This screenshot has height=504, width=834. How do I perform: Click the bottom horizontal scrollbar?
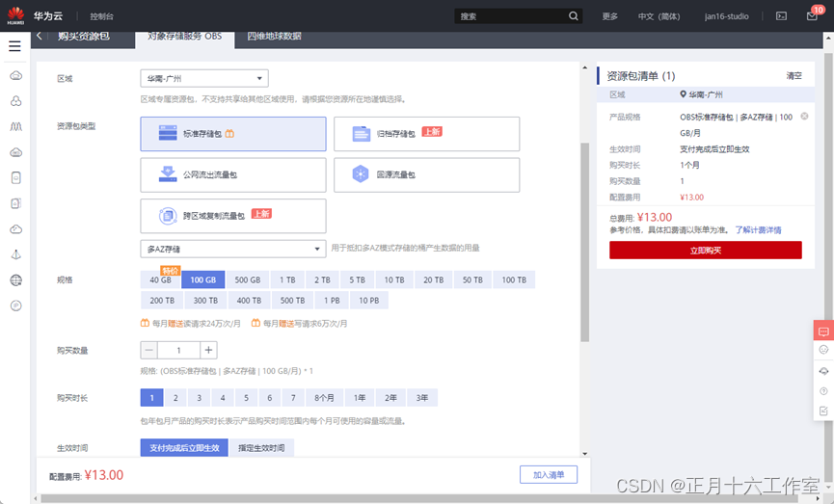pyautogui.click(x=420, y=498)
